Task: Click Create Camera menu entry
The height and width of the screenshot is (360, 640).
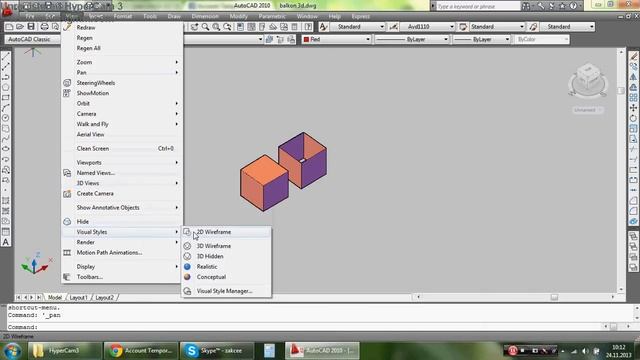Action: pos(122,193)
